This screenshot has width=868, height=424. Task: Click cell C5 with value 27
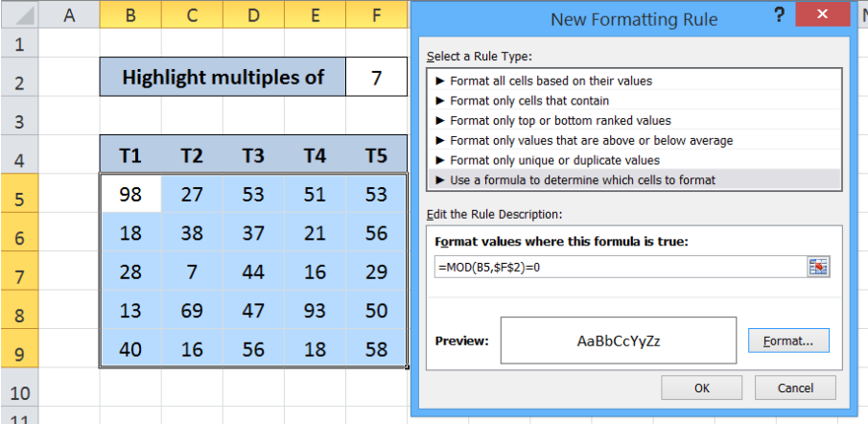tap(192, 193)
